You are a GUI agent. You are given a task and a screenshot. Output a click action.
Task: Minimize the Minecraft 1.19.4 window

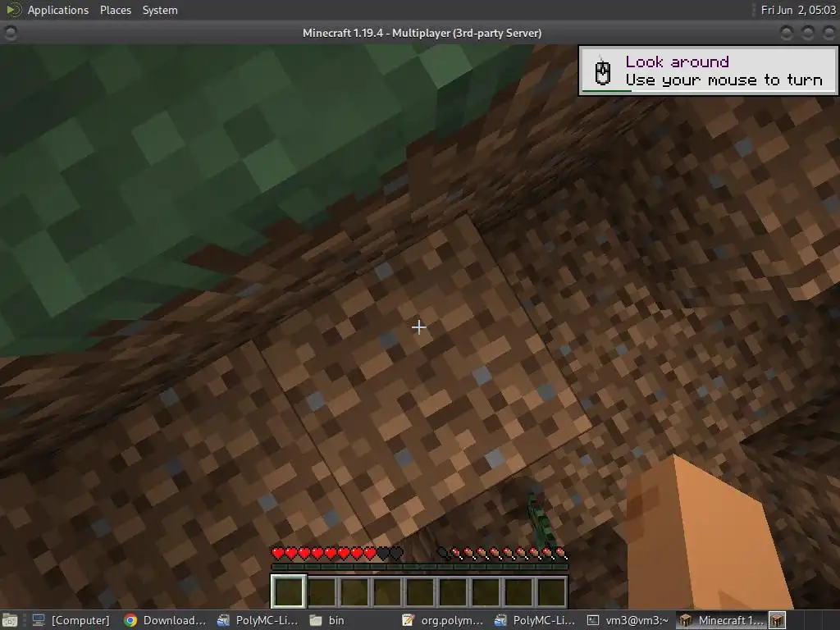click(x=786, y=33)
